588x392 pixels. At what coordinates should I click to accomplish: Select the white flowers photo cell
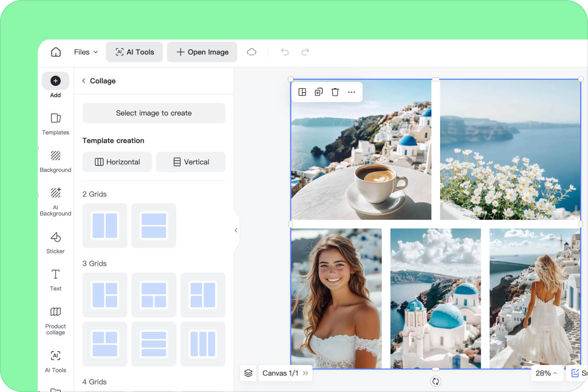click(x=510, y=150)
